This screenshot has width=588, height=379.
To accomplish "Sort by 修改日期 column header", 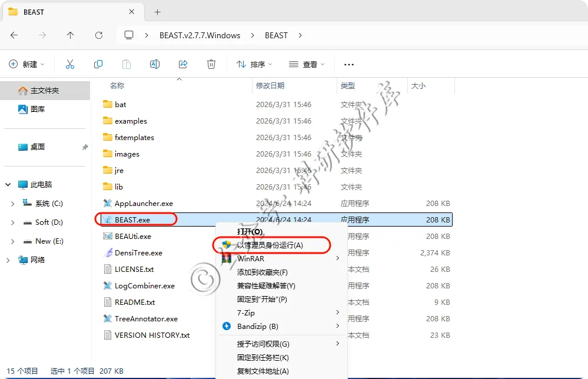I will pyautogui.click(x=270, y=86).
